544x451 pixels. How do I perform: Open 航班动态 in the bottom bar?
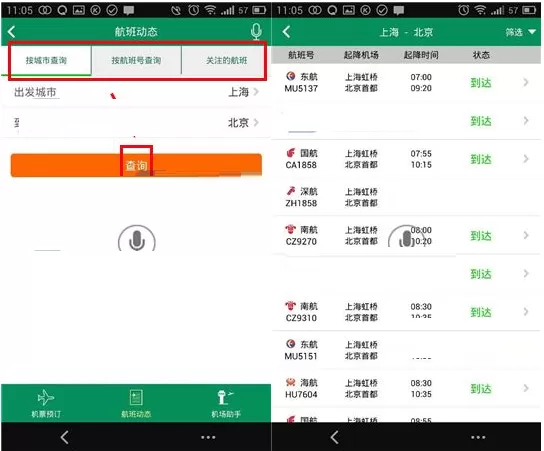136,404
